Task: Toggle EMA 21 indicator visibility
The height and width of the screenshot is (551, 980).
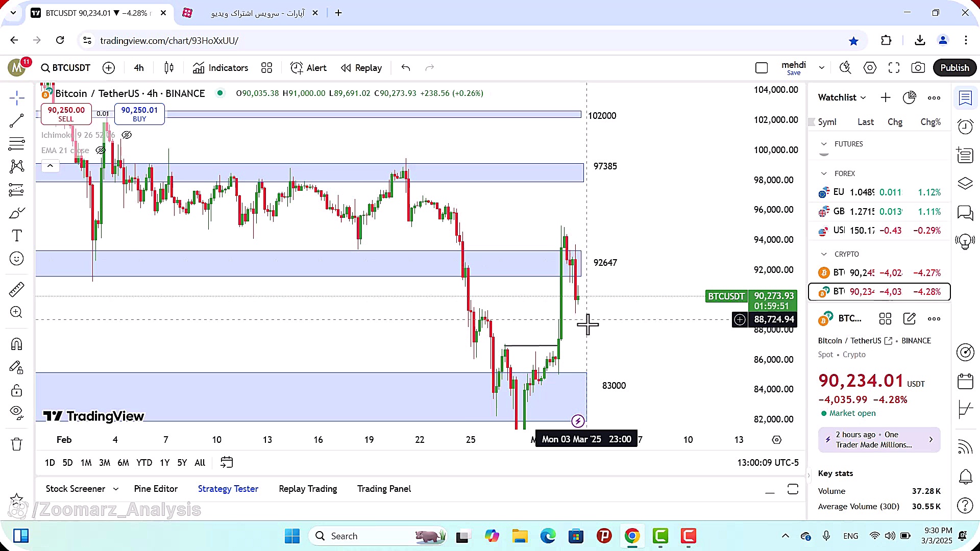Action: pyautogui.click(x=101, y=151)
